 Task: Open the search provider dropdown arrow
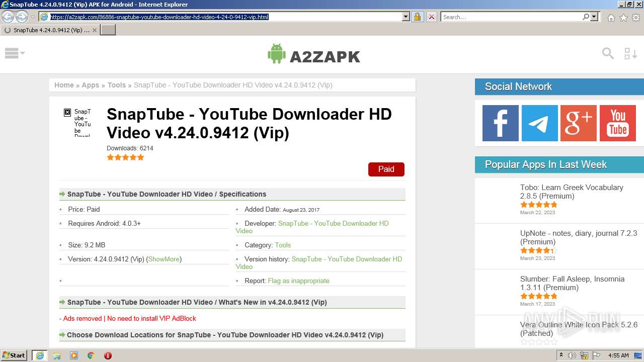(594, 17)
